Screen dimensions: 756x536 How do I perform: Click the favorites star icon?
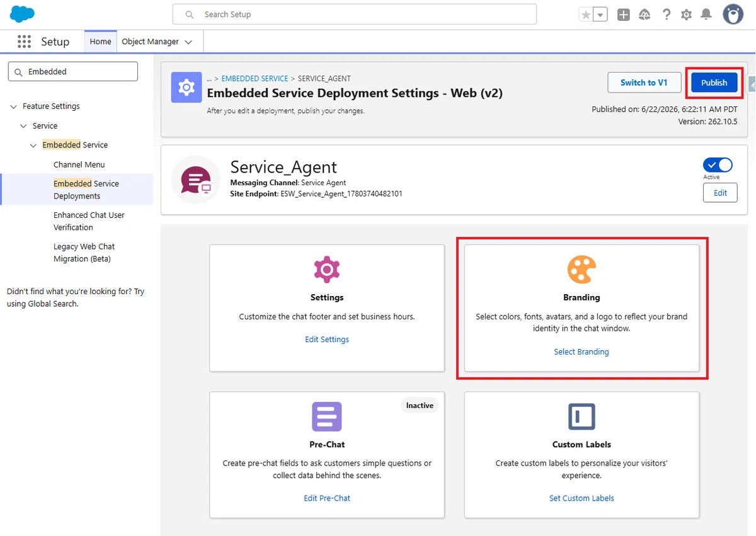tap(586, 14)
